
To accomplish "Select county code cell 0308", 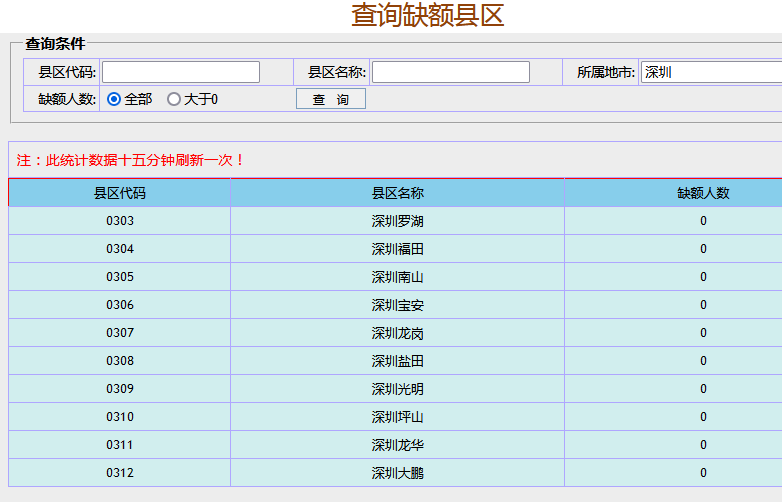I will [x=120, y=360].
